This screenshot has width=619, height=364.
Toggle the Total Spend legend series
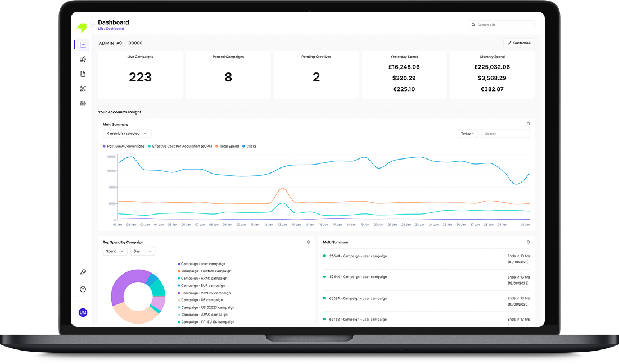click(227, 146)
